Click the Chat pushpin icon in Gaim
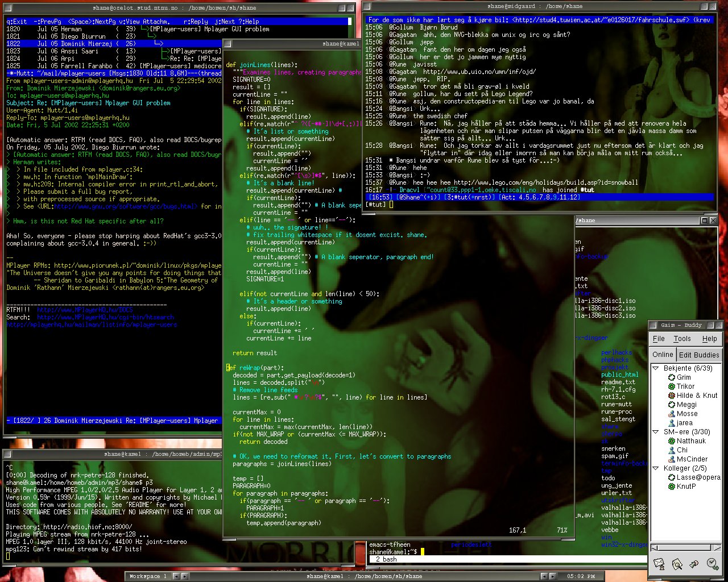 [694, 564]
